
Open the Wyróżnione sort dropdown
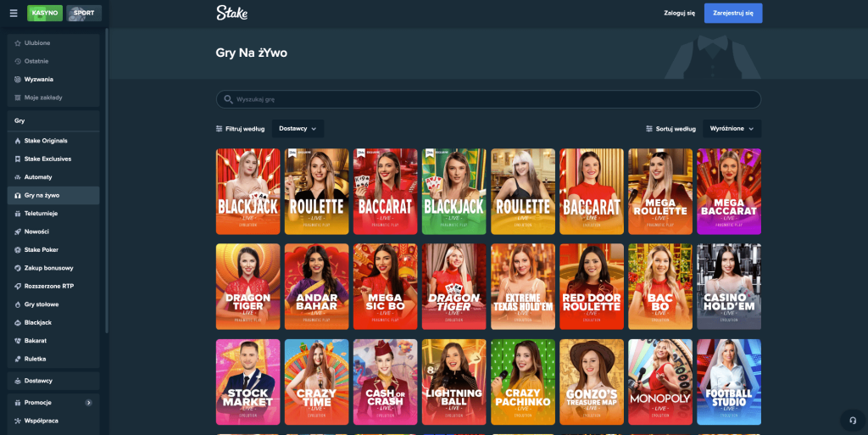coord(732,128)
